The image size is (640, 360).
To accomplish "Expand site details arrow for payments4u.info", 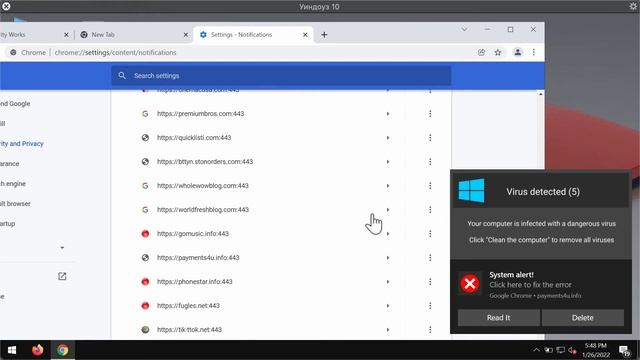I will pyautogui.click(x=388, y=258).
